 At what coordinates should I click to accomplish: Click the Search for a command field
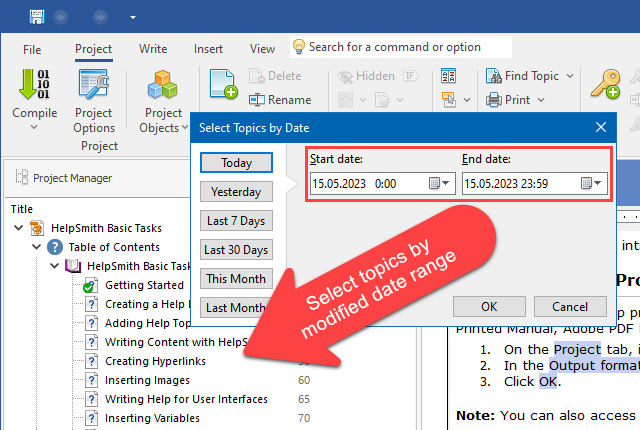coord(401,47)
